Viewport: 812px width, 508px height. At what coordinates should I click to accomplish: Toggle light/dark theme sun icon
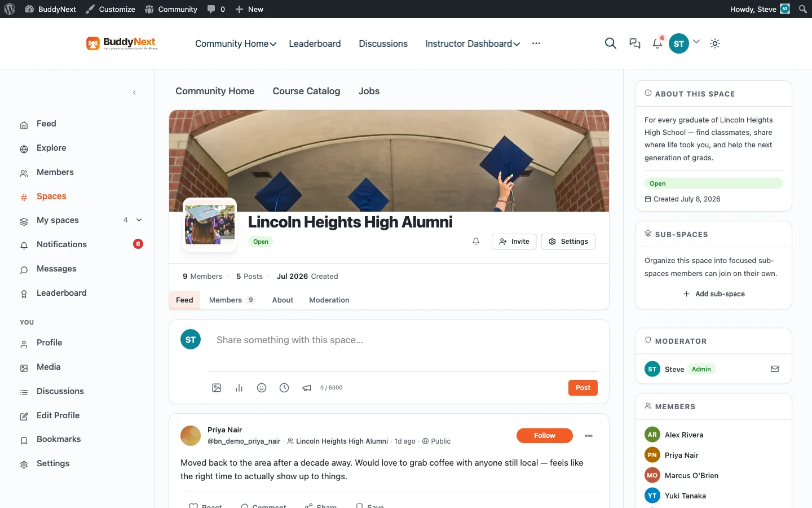715,43
